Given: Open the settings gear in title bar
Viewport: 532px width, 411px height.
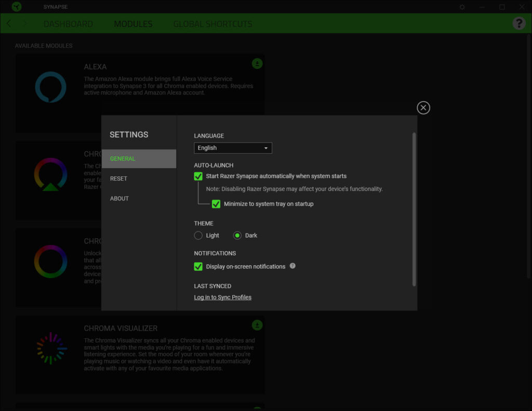Looking at the screenshot, I should tap(462, 7).
